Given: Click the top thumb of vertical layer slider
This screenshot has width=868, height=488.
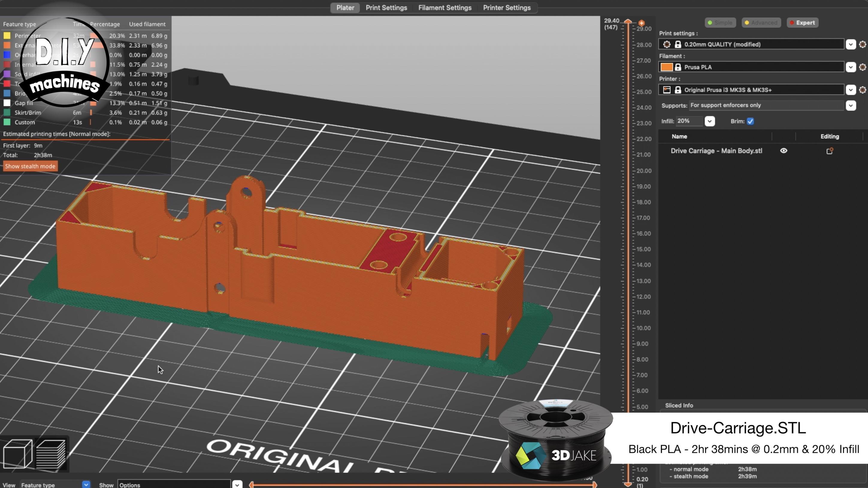Looking at the screenshot, I should (628, 21).
